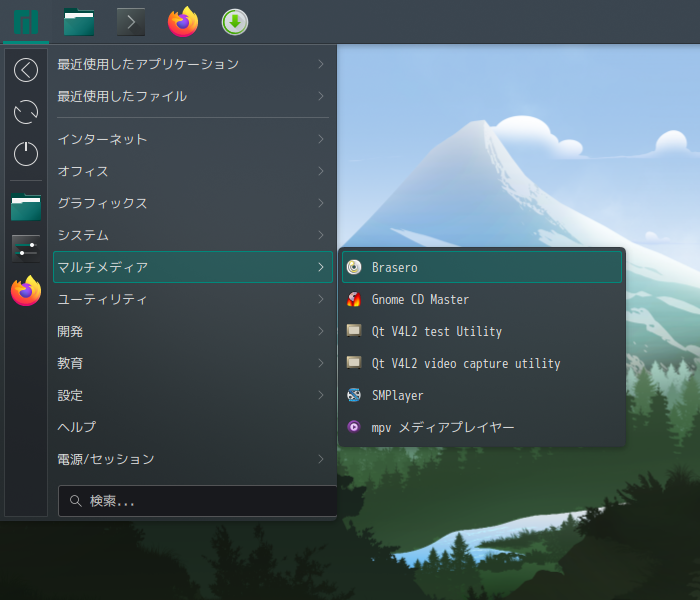The image size is (700, 600).
Task: Click the green download updater icon
Action: click(235, 22)
